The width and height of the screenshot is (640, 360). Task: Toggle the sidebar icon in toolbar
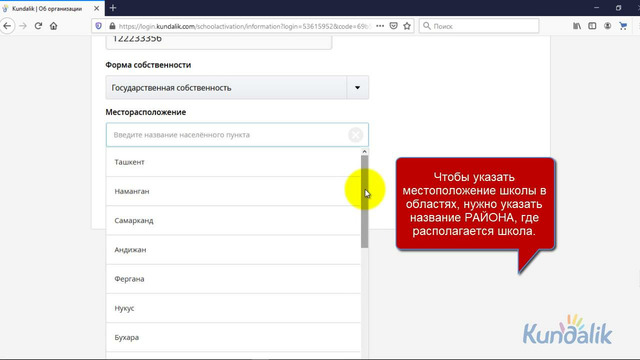point(592,26)
